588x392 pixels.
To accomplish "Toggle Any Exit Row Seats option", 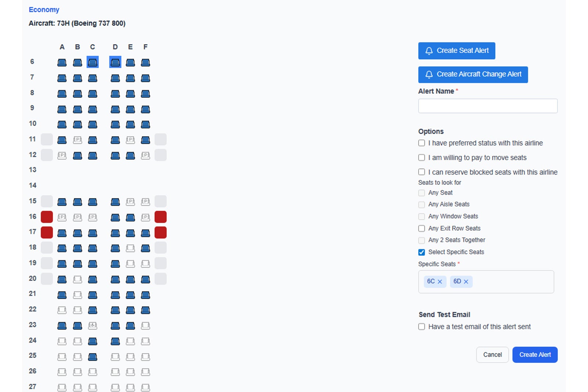I will tap(422, 229).
